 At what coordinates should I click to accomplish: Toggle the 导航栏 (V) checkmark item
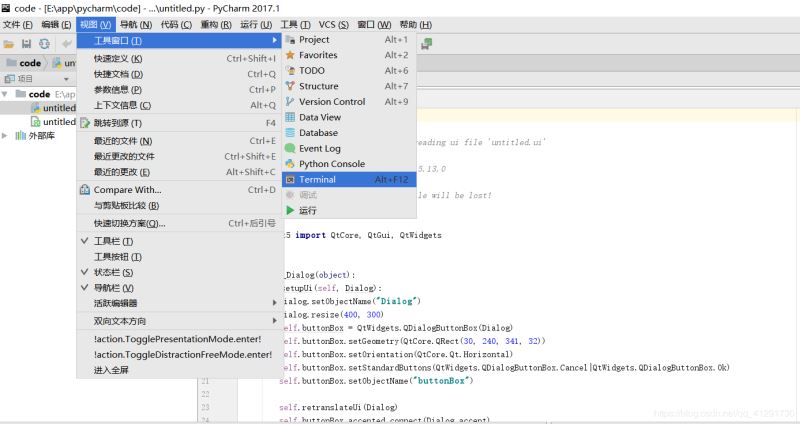point(180,288)
